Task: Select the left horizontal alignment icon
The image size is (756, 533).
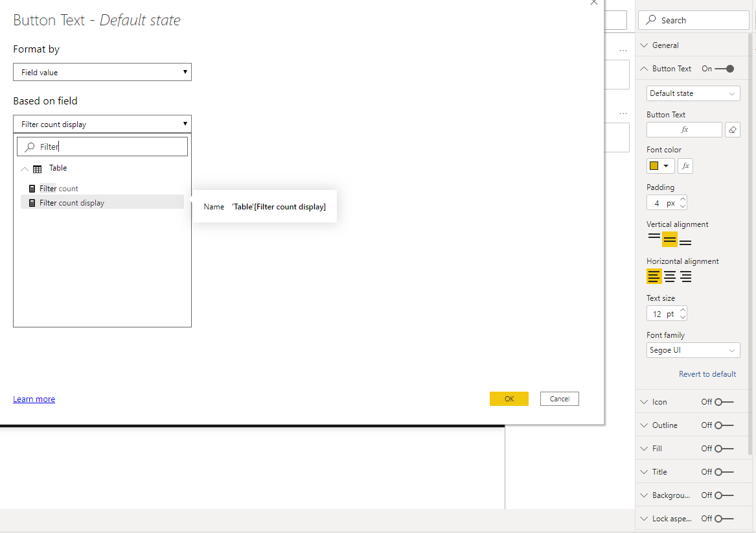Action: 654,276
